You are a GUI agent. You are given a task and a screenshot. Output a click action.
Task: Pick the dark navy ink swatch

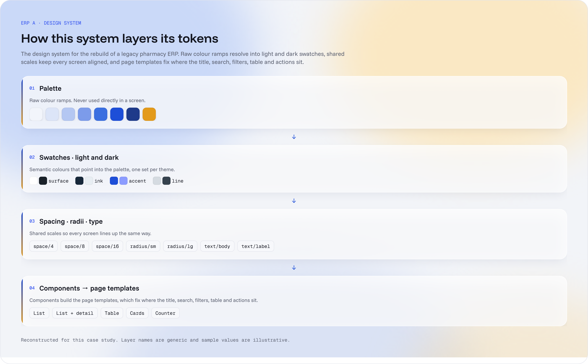pyautogui.click(x=79, y=181)
